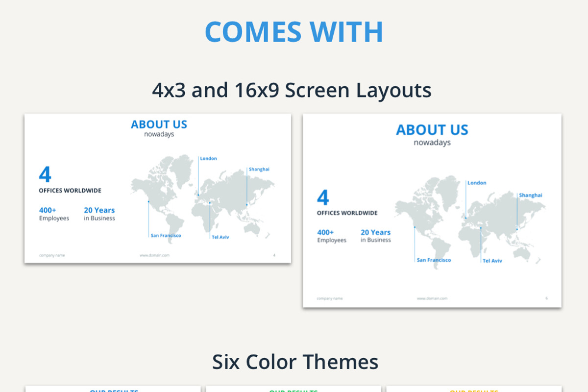
Task: Click "OFFICES WORLDWIDE" in the 4x3 slide
Action: (347, 213)
